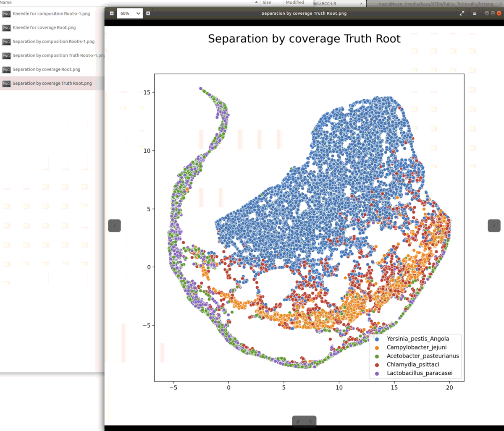
Task: Maximize the image viewer window
Action: click(493, 13)
